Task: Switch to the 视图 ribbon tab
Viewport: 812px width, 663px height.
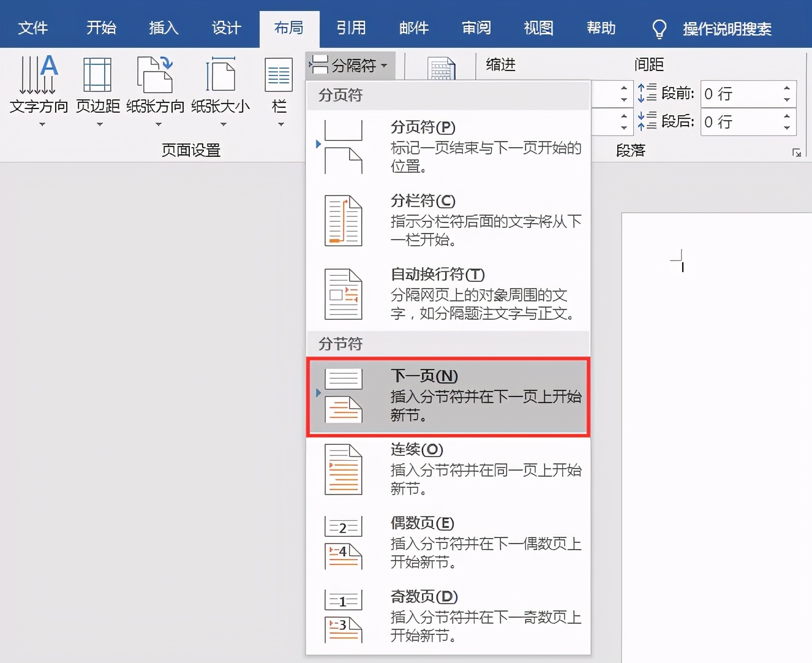Action: 538,28
